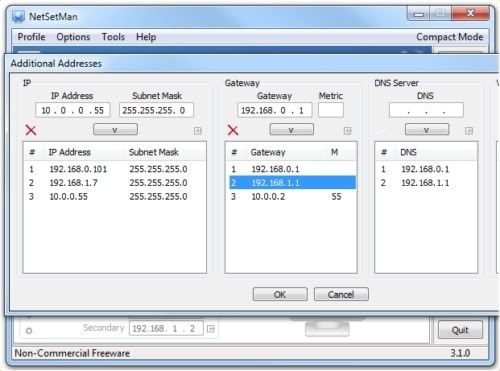The image size is (500, 371).
Task: Confirm with the OK button
Action: tap(280, 294)
